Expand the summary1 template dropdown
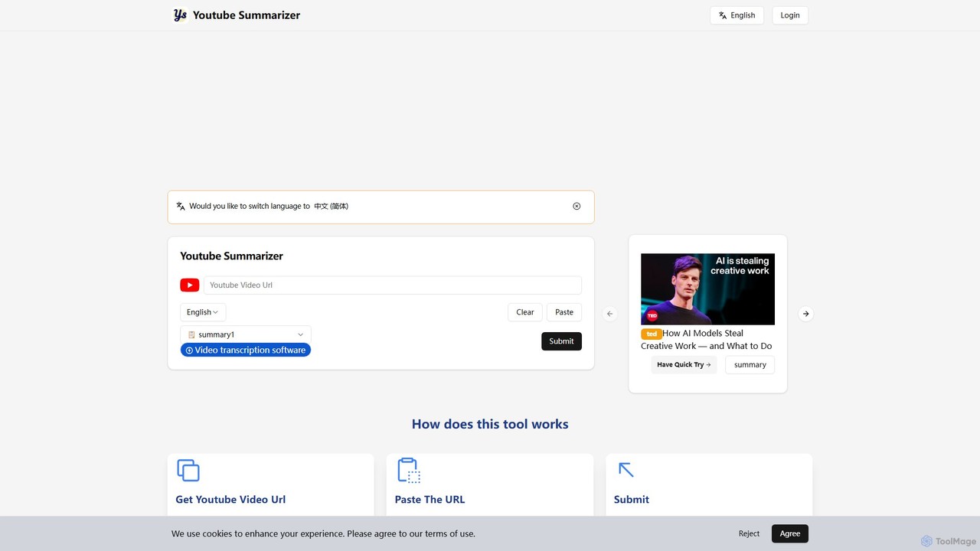980x551 pixels. click(246, 334)
